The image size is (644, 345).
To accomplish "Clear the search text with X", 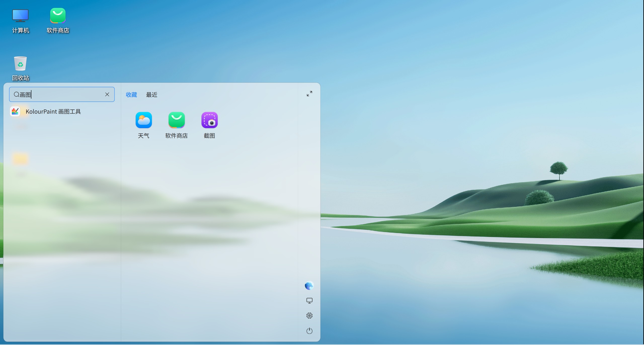I will coord(107,94).
